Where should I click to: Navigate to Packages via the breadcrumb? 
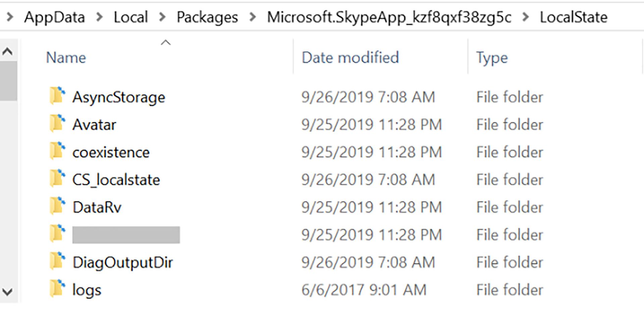point(207,17)
